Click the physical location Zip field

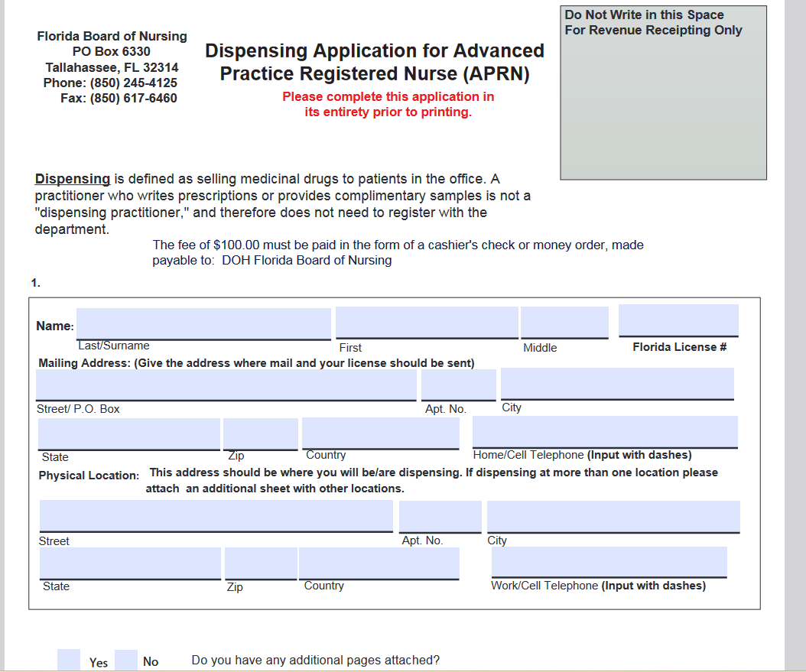[x=260, y=561]
